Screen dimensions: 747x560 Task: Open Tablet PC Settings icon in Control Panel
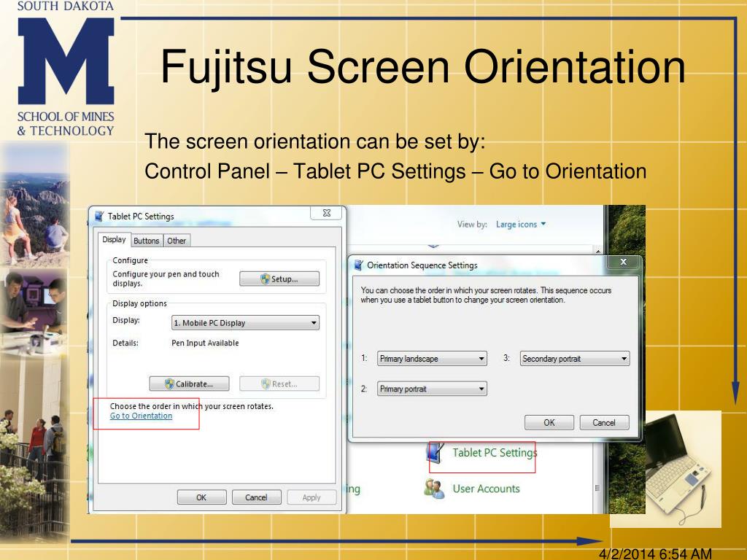click(435, 453)
